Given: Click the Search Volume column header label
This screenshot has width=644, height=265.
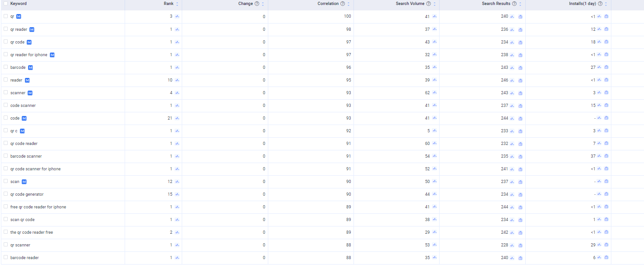Looking at the screenshot, I should [410, 4].
